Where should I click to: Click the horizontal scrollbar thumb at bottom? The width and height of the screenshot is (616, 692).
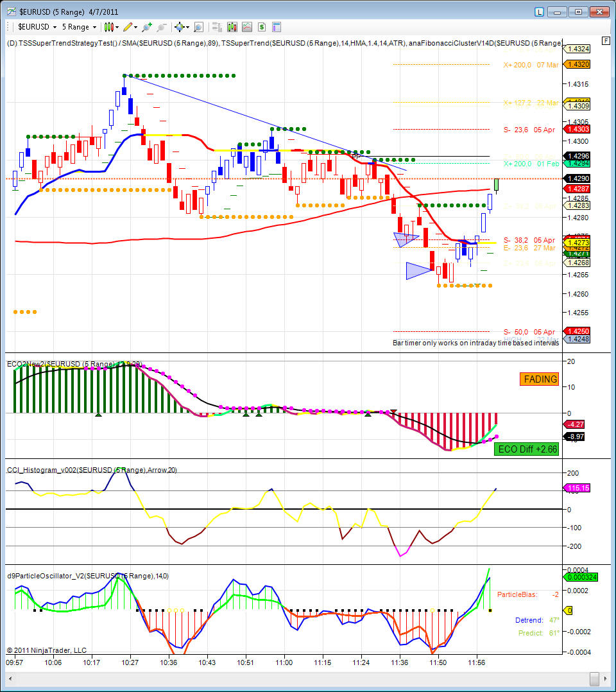595,679
